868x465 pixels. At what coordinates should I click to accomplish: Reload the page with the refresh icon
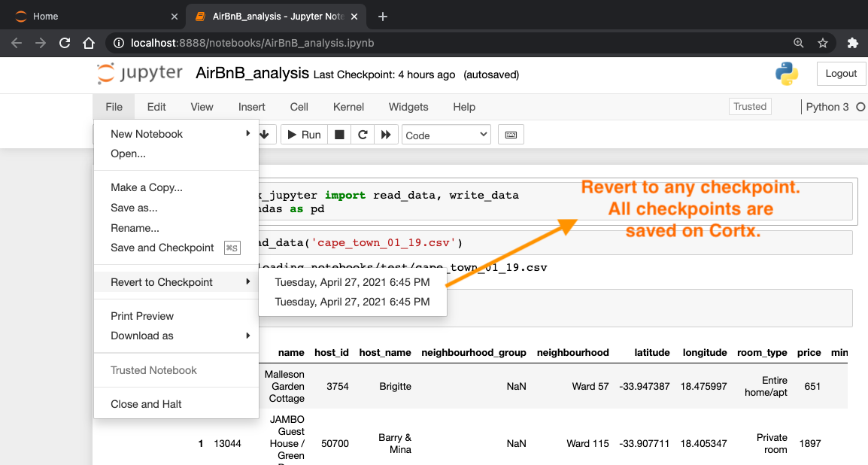(x=65, y=43)
